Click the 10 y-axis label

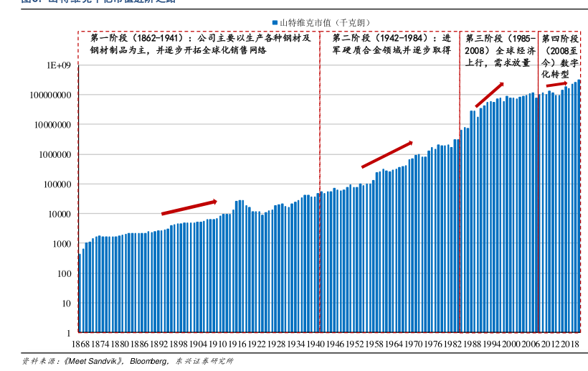pyautogui.click(x=66, y=304)
